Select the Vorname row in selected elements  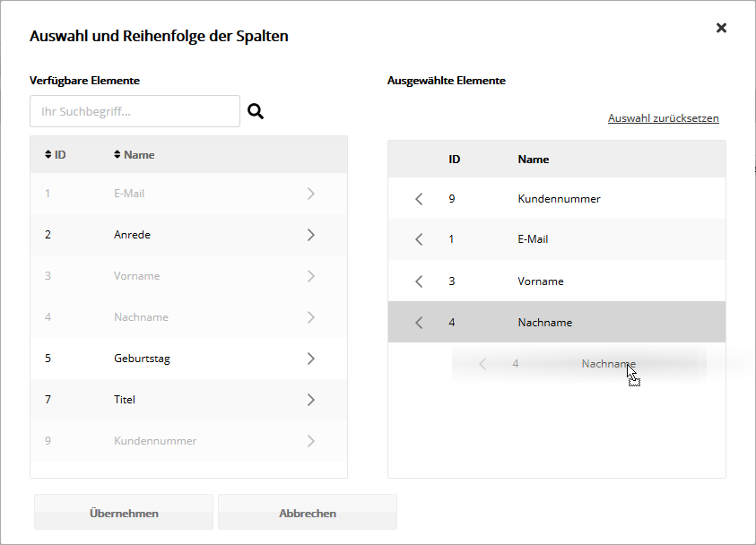click(x=541, y=281)
